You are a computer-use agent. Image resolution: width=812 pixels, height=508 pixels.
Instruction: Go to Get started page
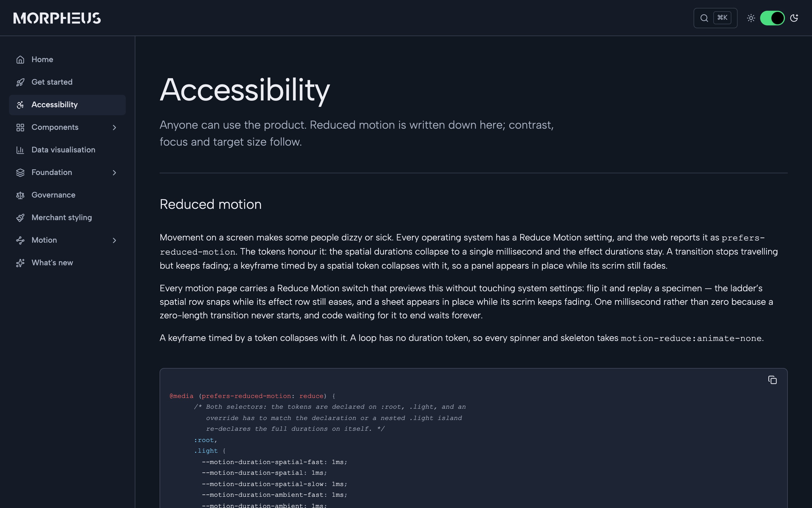tap(52, 82)
